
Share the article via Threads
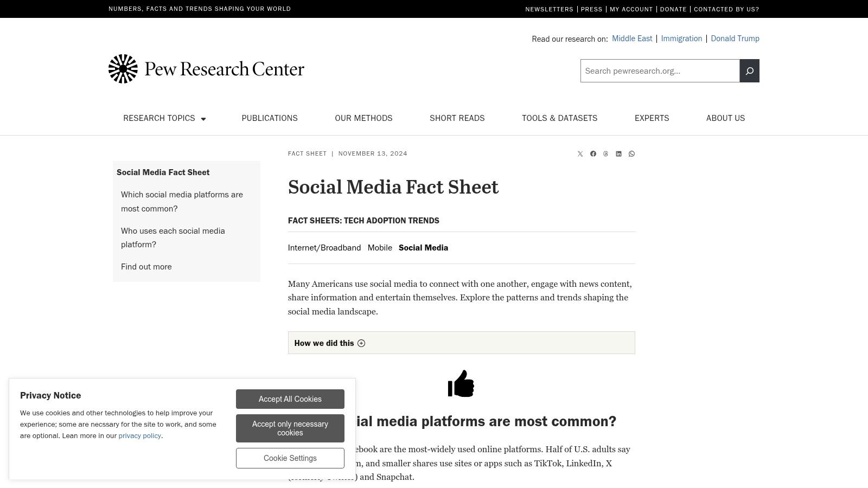tap(605, 153)
